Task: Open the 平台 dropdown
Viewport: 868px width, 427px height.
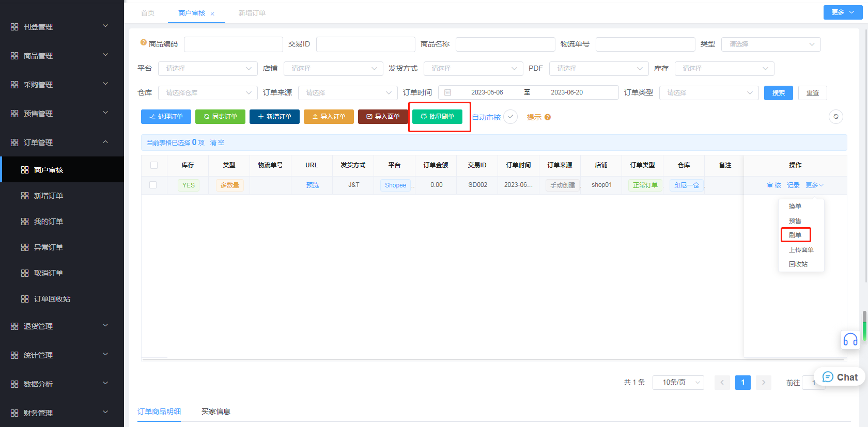Action: coord(208,69)
